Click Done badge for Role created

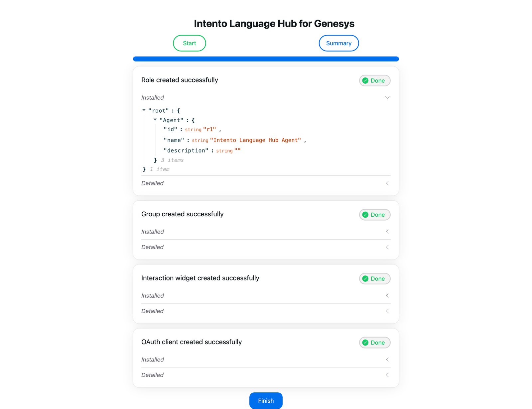pyautogui.click(x=375, y=80)
